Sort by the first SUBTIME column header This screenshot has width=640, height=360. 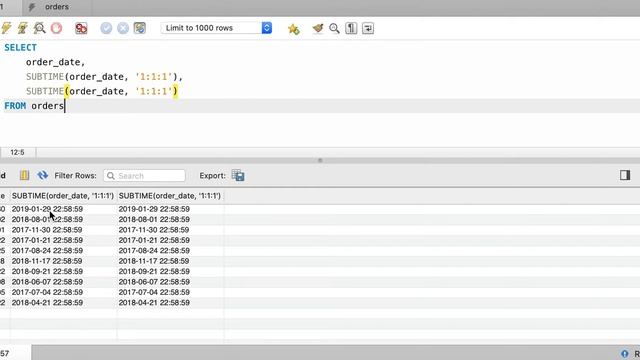[63, 196]
